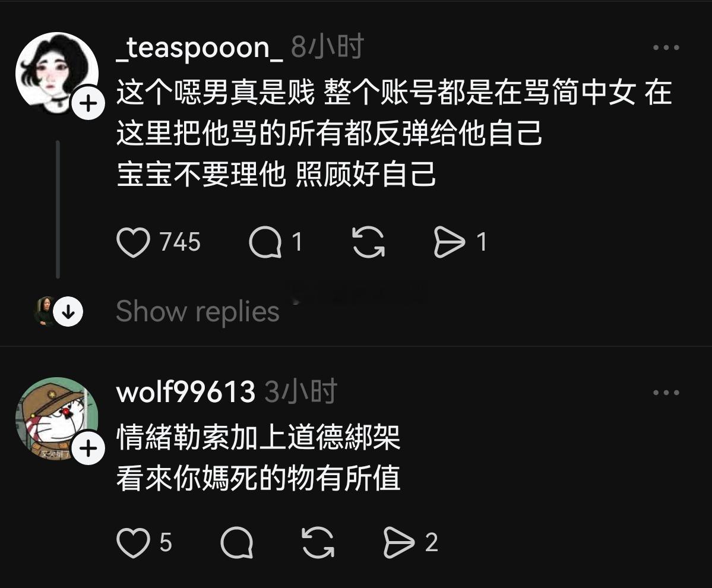The image size is (712, 588).
Task: View _teaspooon_ profile picture
Action: 57,73
